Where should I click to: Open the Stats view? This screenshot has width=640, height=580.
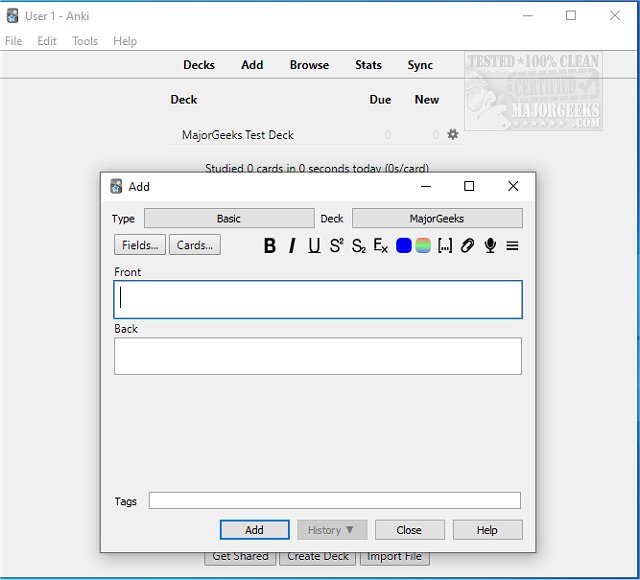368,65
